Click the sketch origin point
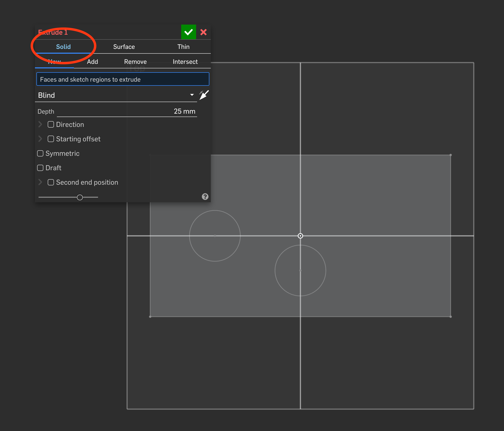 [300, 236]
